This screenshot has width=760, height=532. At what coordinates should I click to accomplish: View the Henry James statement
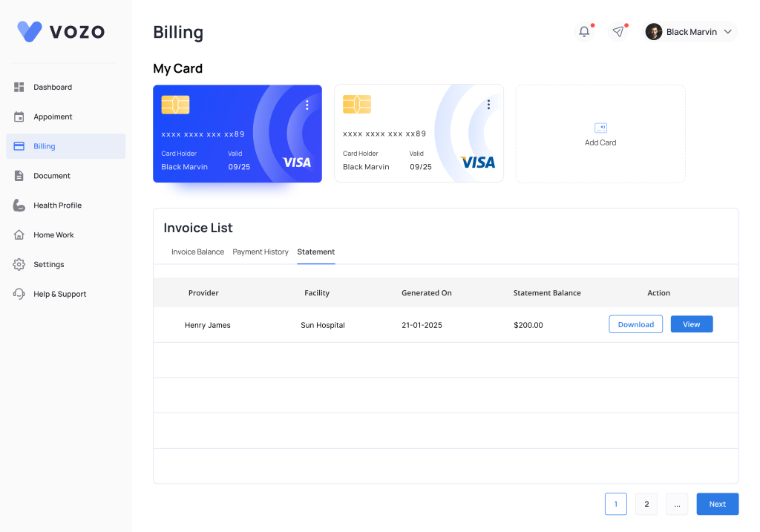point(691,325)
